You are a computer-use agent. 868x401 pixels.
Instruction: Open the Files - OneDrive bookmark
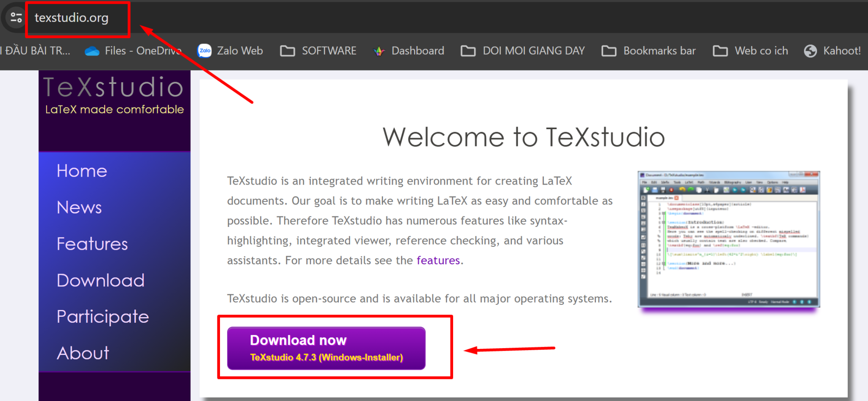point(133,51)
